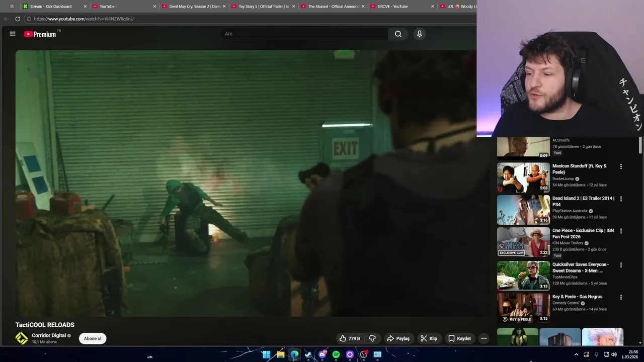Open Spotify from the taskbar
Image resolution: width=644 pixels, height=362 pixels.
point(336,354)
